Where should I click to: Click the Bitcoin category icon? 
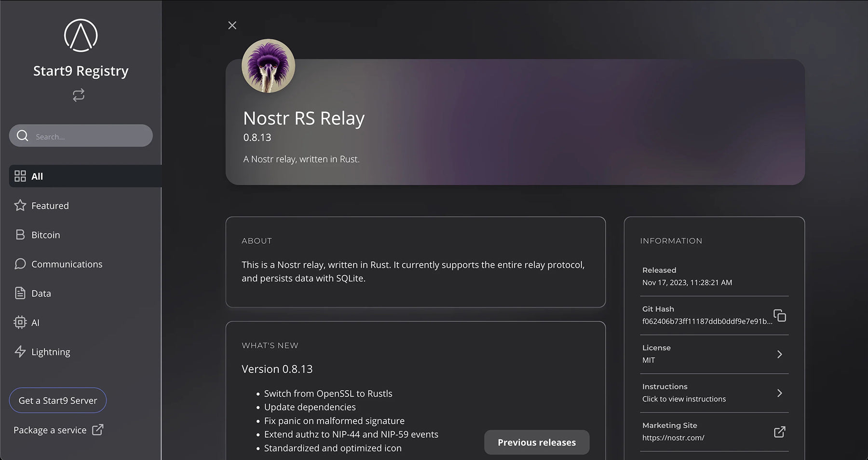pos(20,235)
